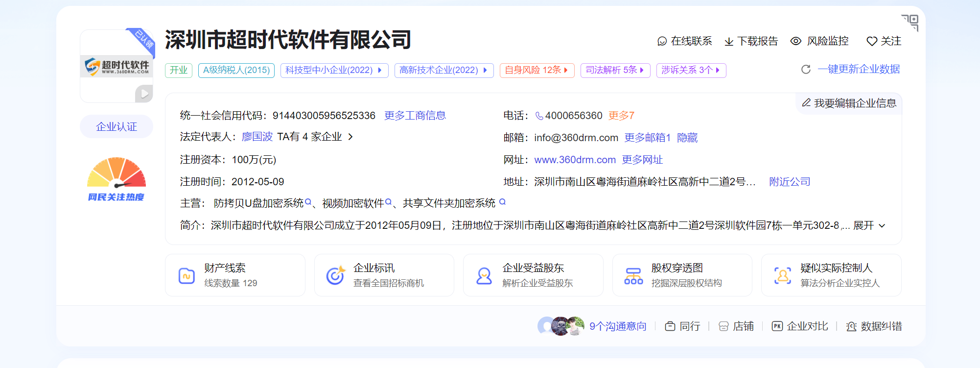Image resolution: width=980 pixels, height=368 pixels.
Task: Open www.360drm.com website link
Action: tap(575, 160)
